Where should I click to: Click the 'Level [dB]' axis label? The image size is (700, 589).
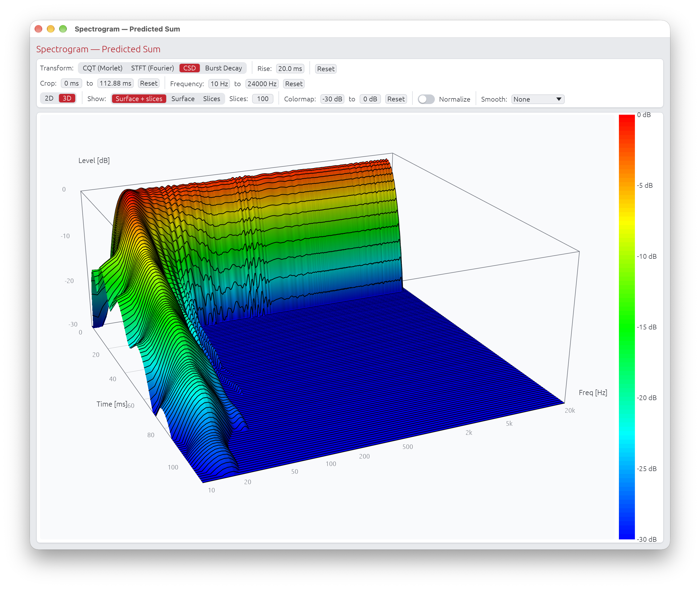[94, 161]
